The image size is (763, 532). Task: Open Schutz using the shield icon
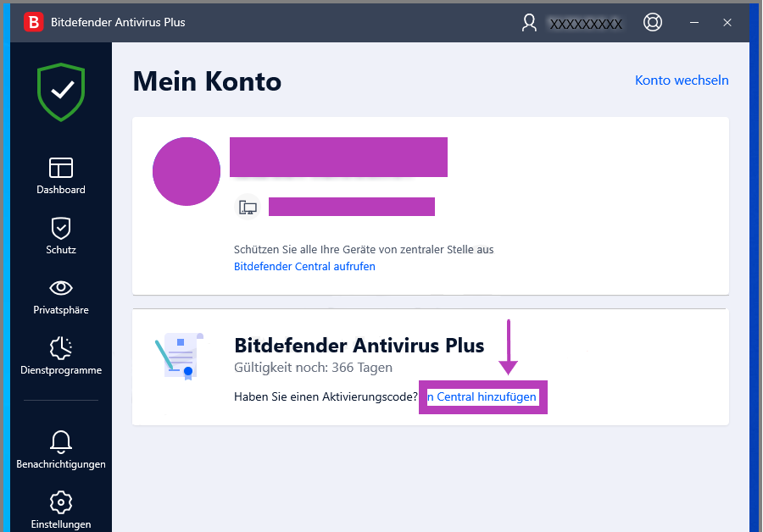pos(60,227)
